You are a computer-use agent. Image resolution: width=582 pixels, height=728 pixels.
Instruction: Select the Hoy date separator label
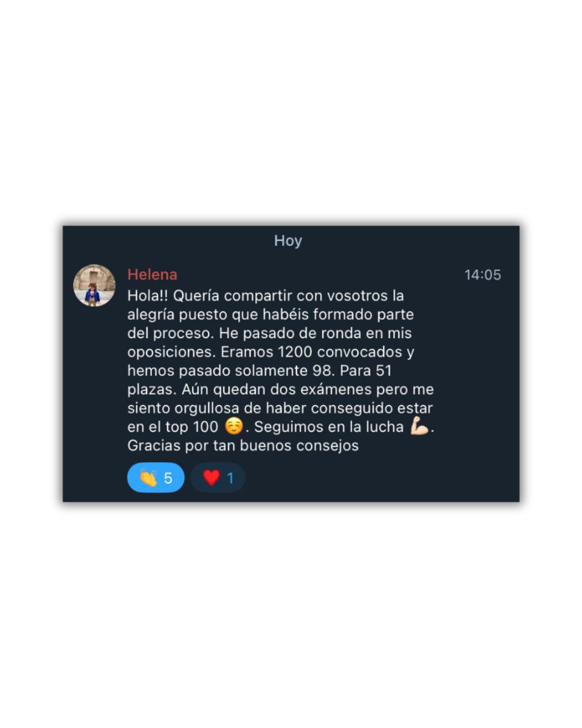coord(288,241)
